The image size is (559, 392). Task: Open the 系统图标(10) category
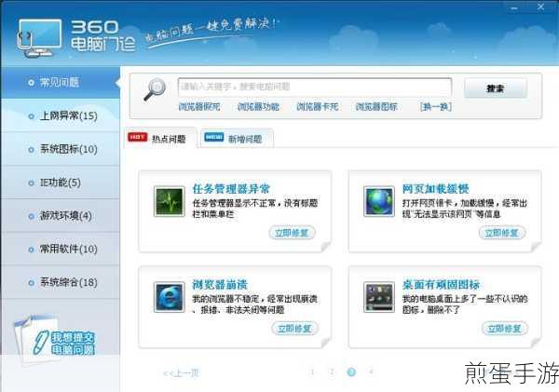tap(60, 149)
